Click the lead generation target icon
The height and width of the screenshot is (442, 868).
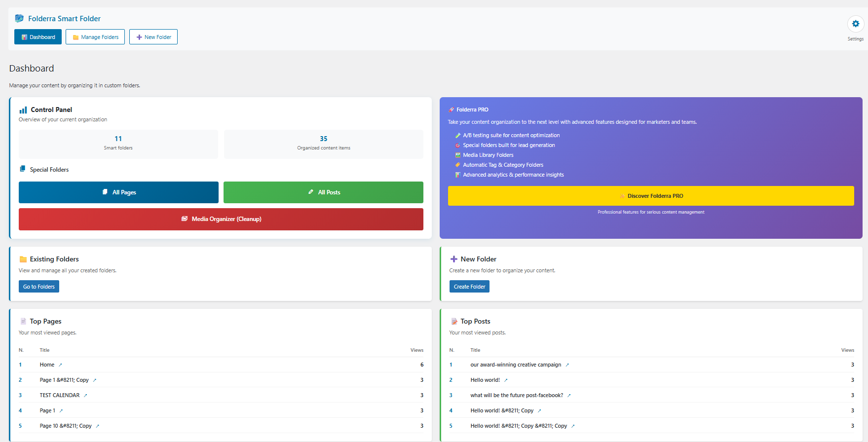pyautogui.click(x=458, y=145)
